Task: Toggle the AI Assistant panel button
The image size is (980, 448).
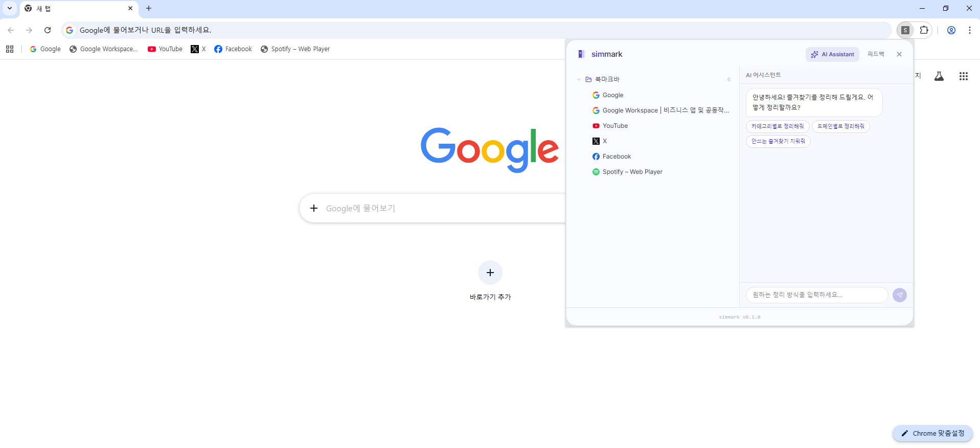Action: point(832,54)
